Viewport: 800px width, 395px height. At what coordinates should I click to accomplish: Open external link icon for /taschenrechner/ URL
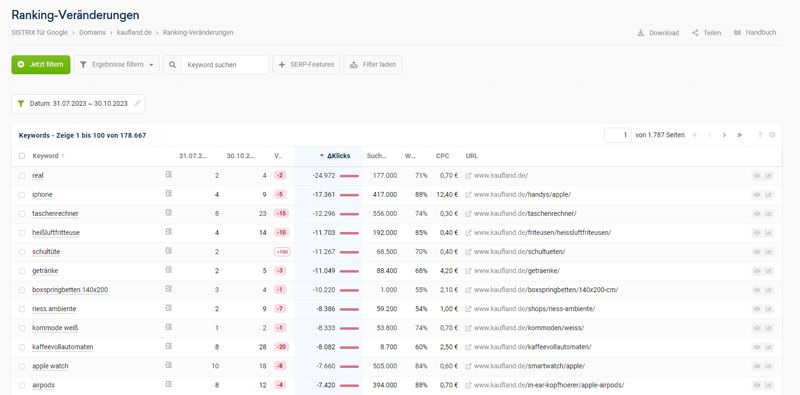[x=468, y=213]
